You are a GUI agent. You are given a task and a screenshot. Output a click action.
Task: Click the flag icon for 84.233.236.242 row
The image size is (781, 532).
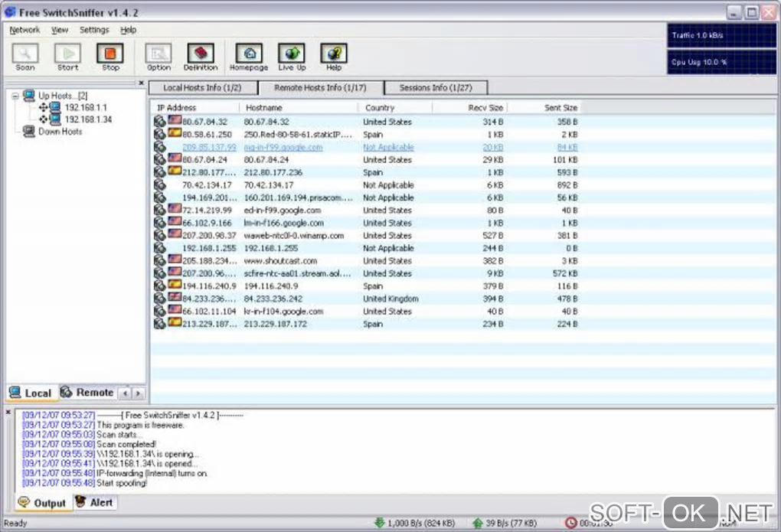point(175,297)
